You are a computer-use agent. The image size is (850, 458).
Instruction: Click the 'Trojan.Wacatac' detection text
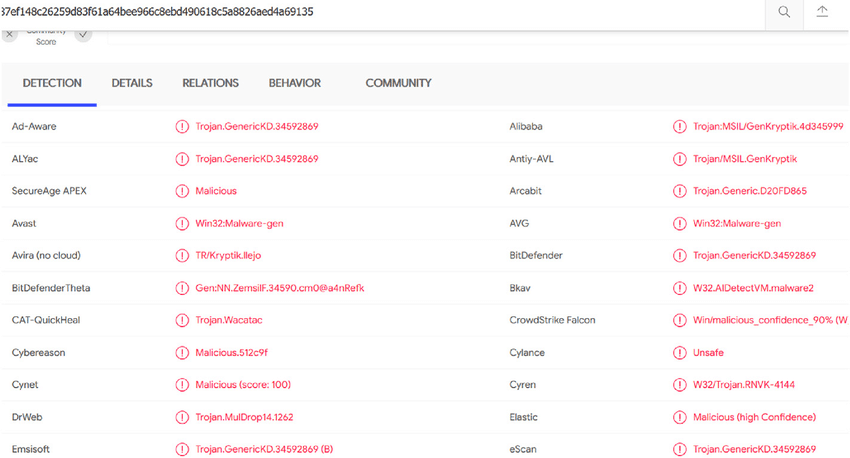229,320
